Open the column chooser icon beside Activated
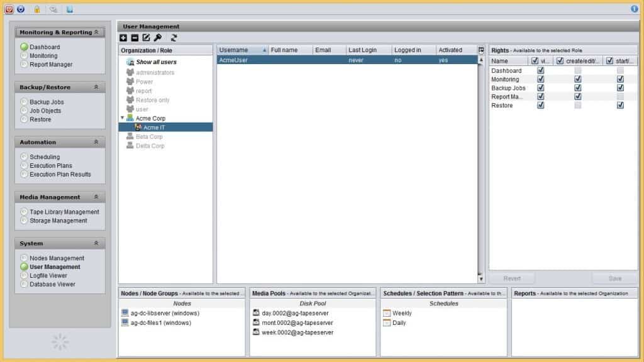Image resolution: width=644 pixels, height=362 pixels. pyautogui.click(x=481, y=50)
